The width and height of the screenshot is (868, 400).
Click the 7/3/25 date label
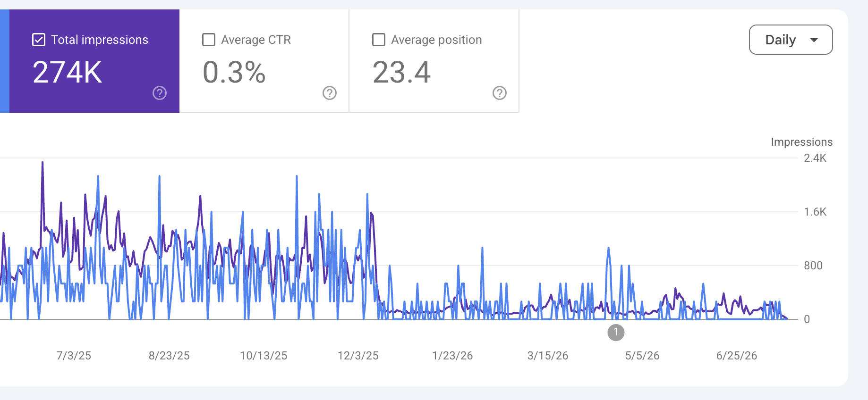click(x=74, y=356)
